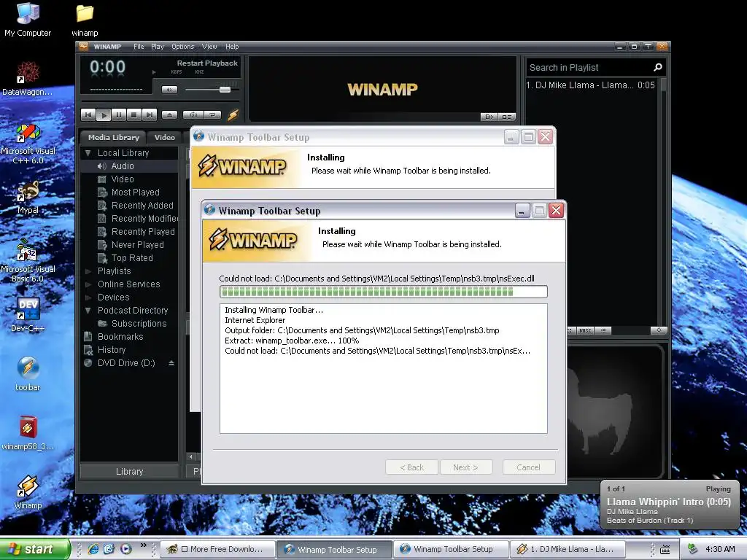Viewport: 747px width, 560px height.
Task: Expand the Devices tree node
Action: tap(88, 297)
